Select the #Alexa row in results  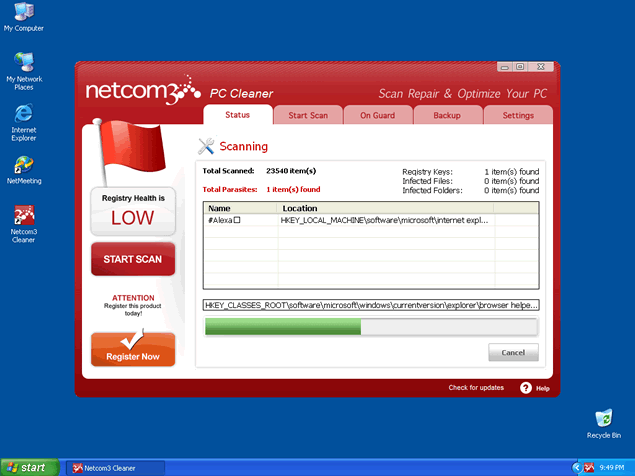(x=240, y=219)
